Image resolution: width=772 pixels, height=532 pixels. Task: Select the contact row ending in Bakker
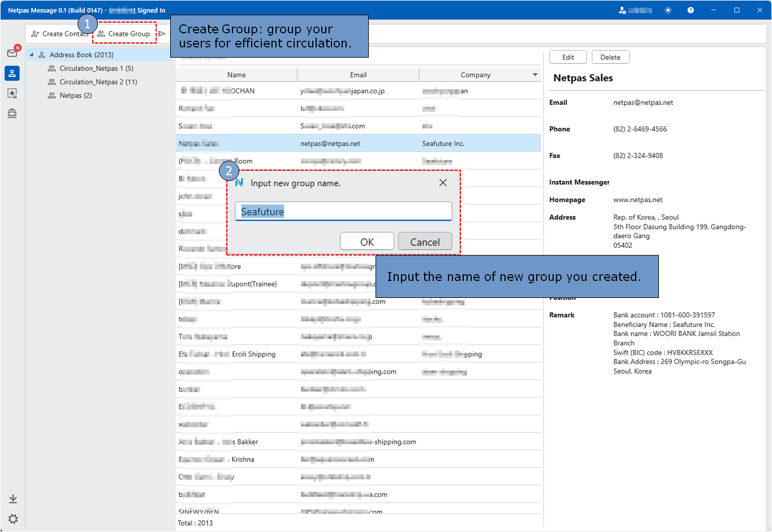[358, 442]
